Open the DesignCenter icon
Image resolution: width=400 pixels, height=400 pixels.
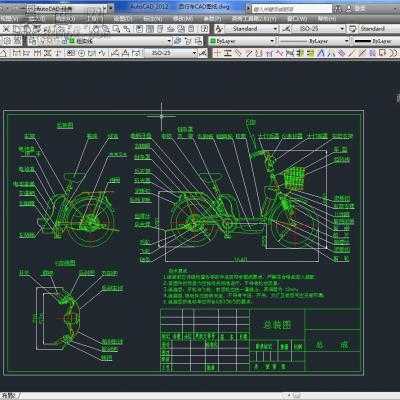pos(150,29)
